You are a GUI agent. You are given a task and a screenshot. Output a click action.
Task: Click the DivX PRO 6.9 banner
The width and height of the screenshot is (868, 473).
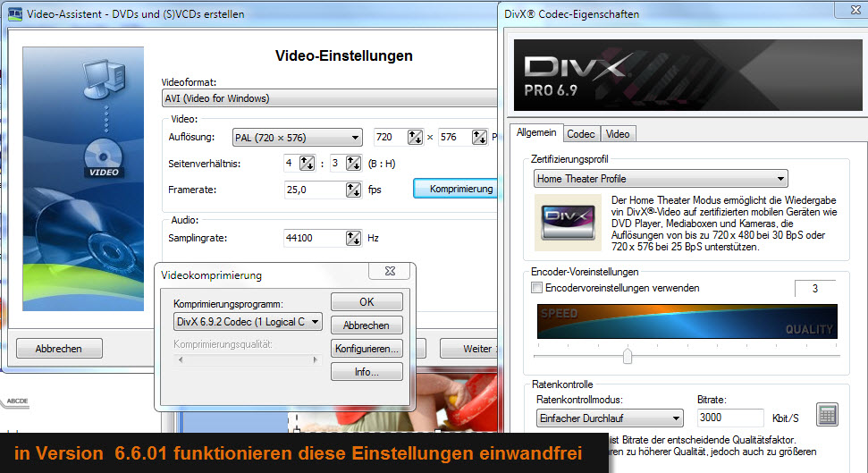click(x=687, y=75)
